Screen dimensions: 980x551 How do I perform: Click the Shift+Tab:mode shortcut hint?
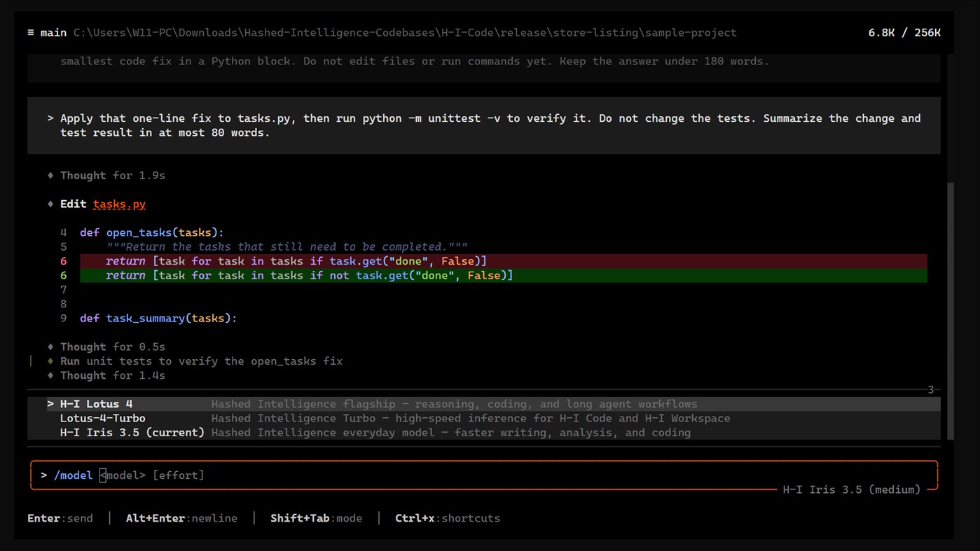[x=317, y=518]
